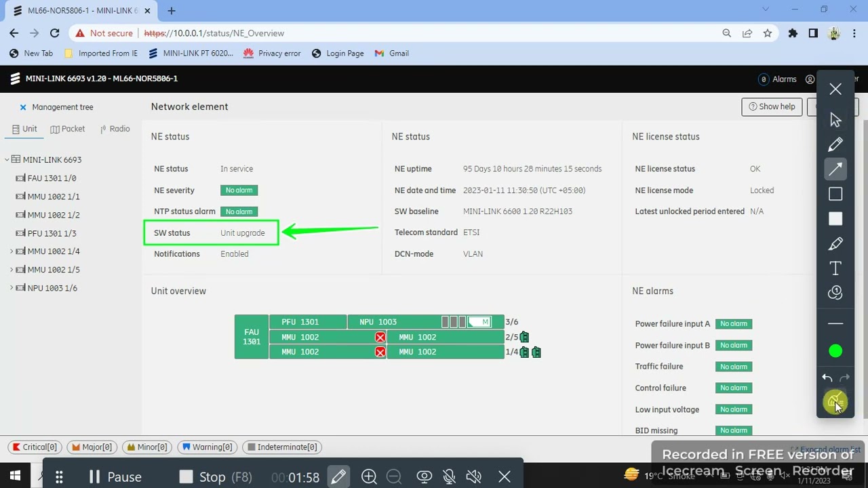Close the Management tree panel
Screen dimensions: 868x488
point(22,107)
